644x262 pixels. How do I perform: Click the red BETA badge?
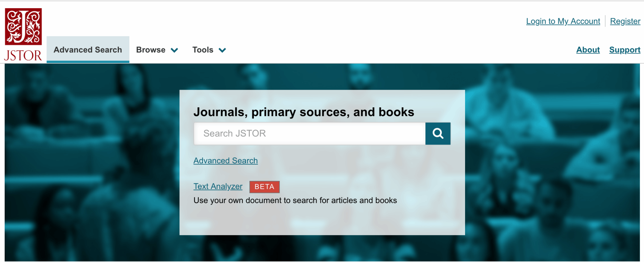coord(264,187)
